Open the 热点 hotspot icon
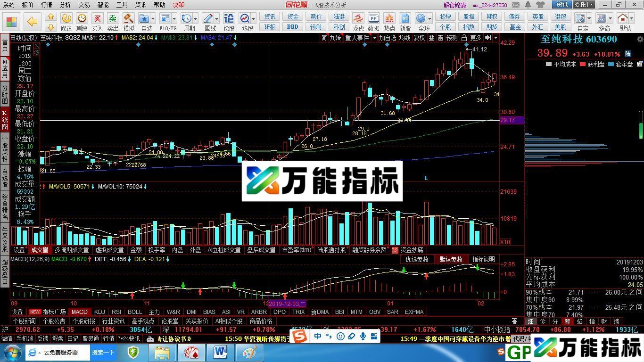Viewport: 644px width, 362px height. [x=389, y=20]
